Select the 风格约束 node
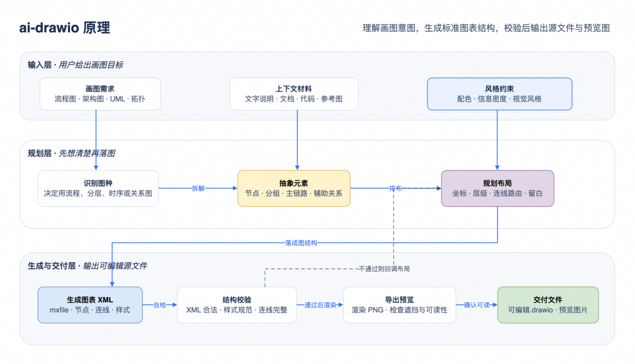This screenshot has height=364, width=635. [x=499, y=94]
